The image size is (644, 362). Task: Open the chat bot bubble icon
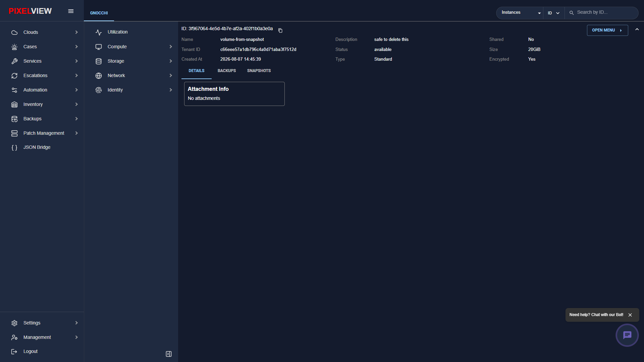coord(627,335)
